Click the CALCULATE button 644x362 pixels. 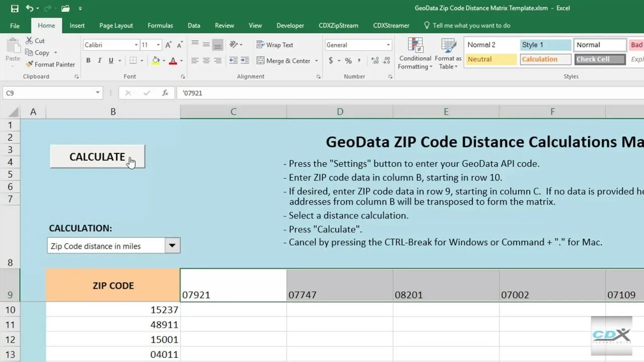point(97,156)
